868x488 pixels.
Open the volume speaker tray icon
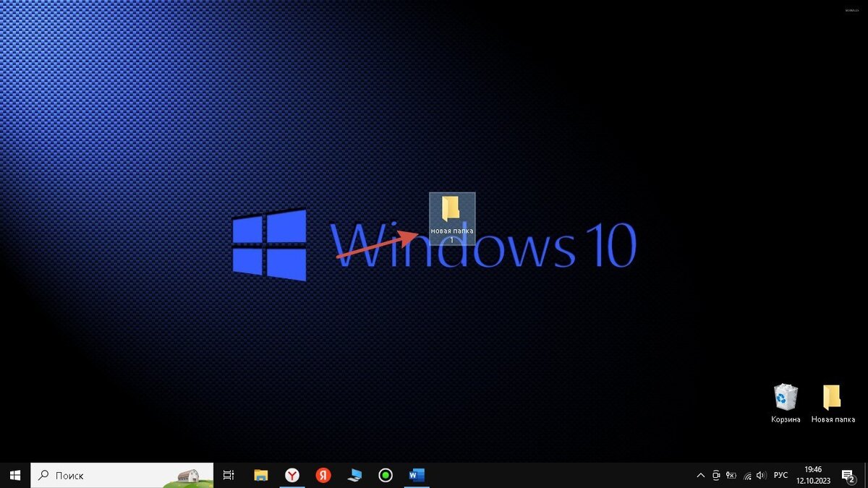coord(761,475)
